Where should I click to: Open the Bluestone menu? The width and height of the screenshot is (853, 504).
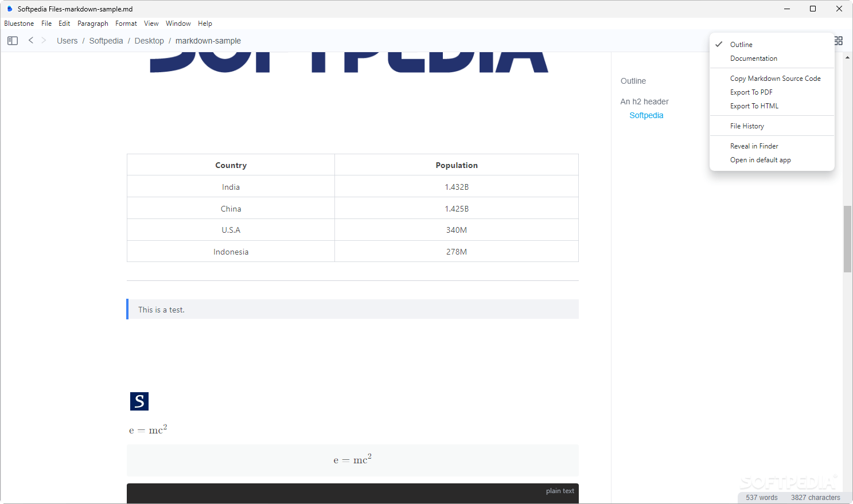[x=19, y=24]
